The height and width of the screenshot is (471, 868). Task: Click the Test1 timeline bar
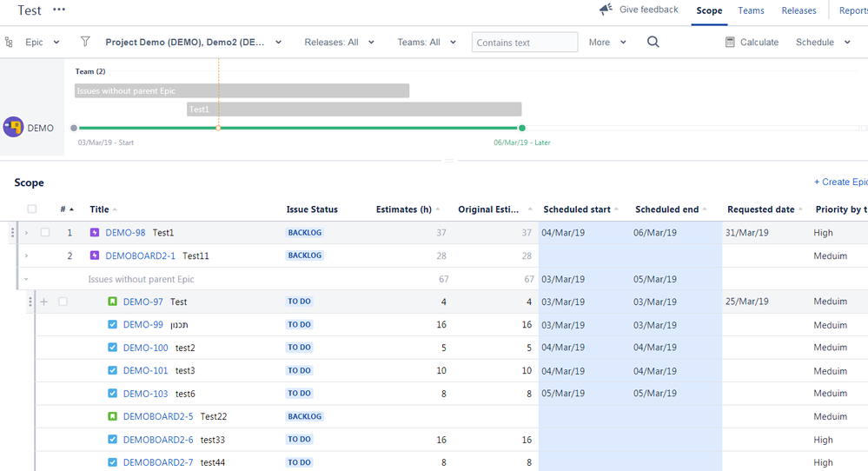click(354, 109)
